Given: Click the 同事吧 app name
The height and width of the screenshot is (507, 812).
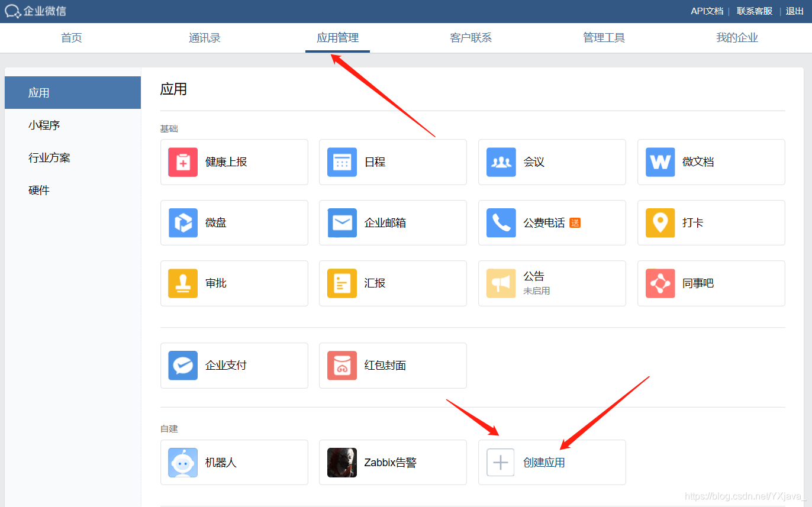Looking at the screenshot, I should [x=698, y=283].
